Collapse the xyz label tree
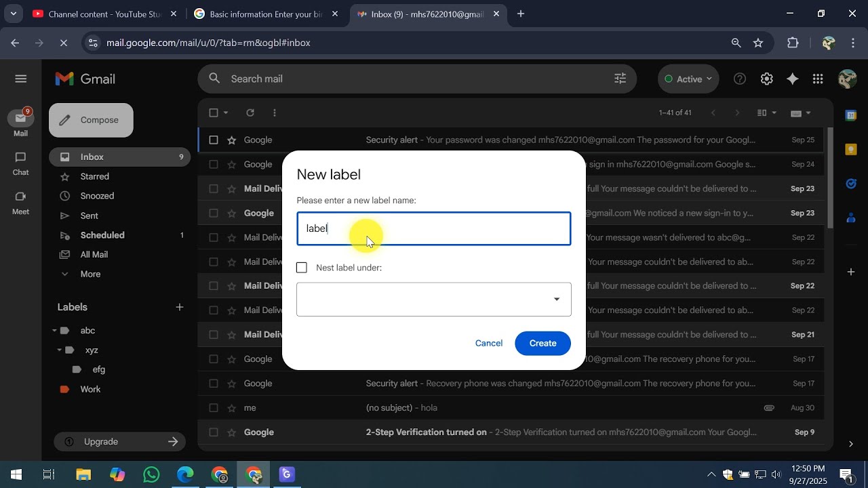 tap(60, 350)
